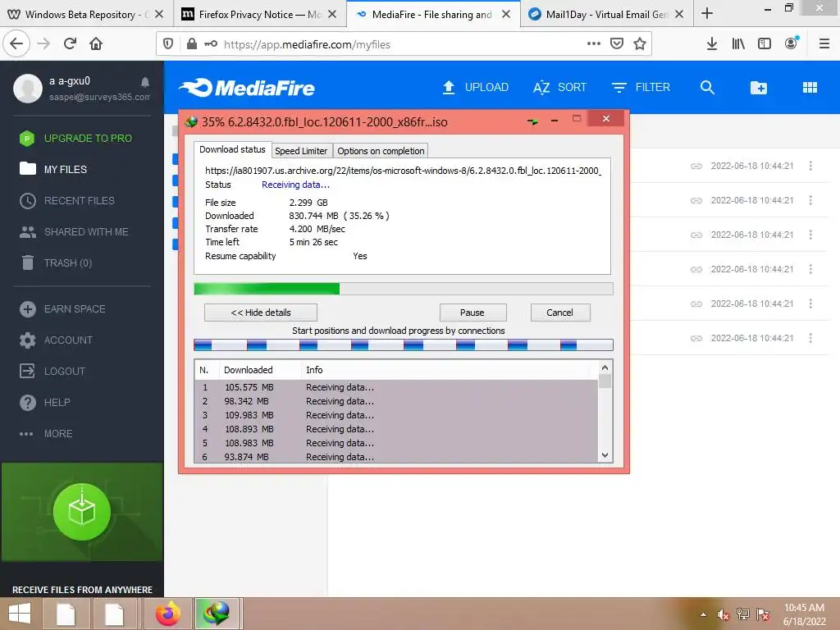Click the user avatar in the sidebar

[x=28, y=89]
